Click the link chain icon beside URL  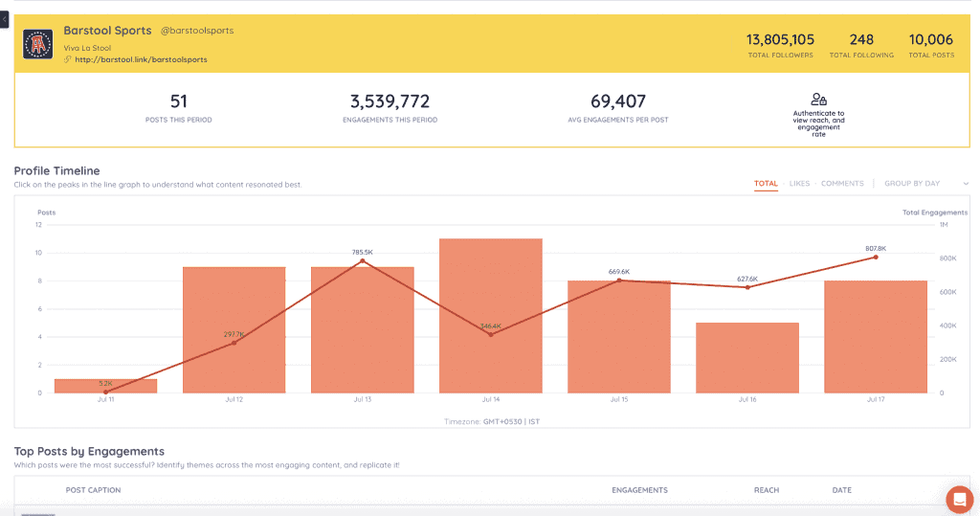click(x=68, y=59)
